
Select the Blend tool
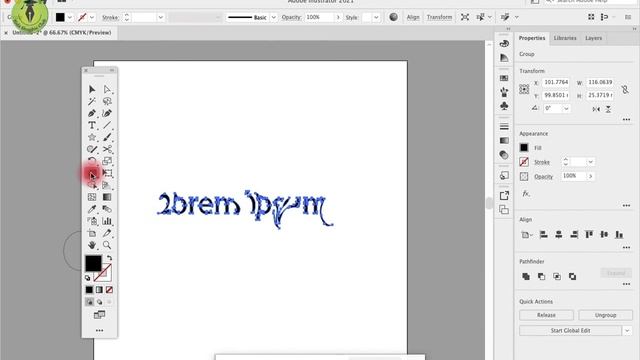click(107, 209)
